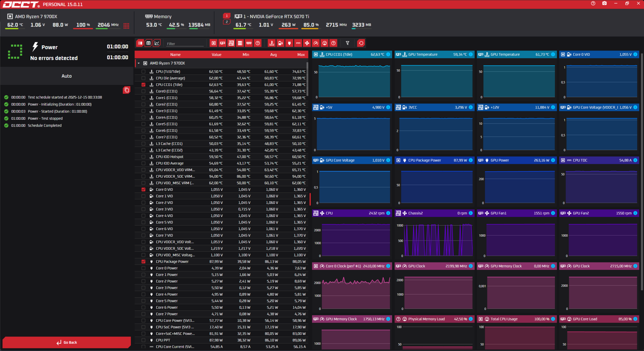Screen dimensions: 644x351
Task: Open the sensor funnel filter dropdown
Action: click(x=347, y=43)
